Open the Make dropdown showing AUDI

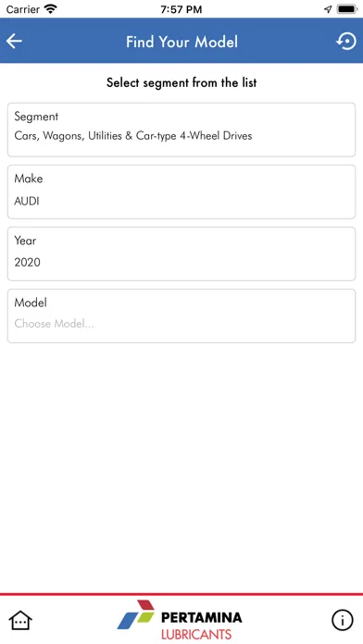pos(181,192)
